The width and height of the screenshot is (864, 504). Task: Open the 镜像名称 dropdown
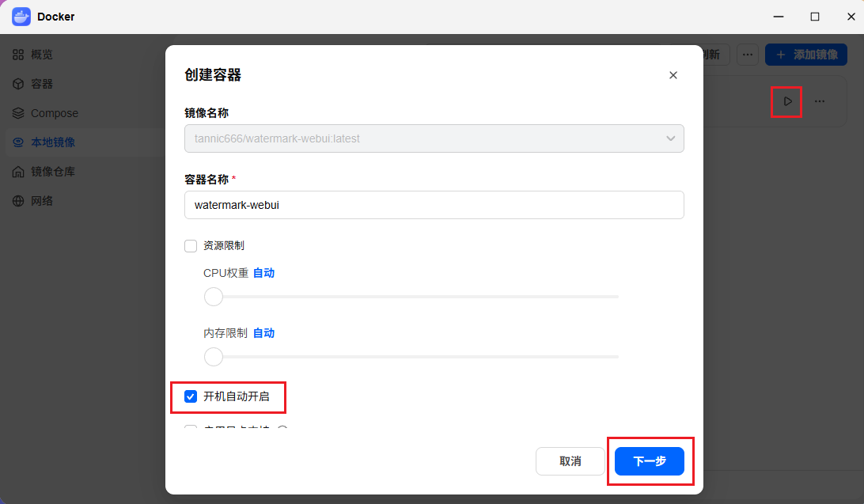[x=434, y=138]
